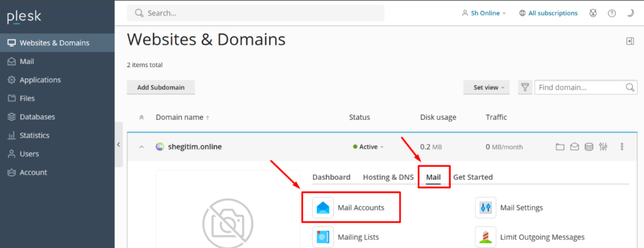Expand the Sh Online user menu
This screenshot has height=248, width=644.
coord(484,13)
